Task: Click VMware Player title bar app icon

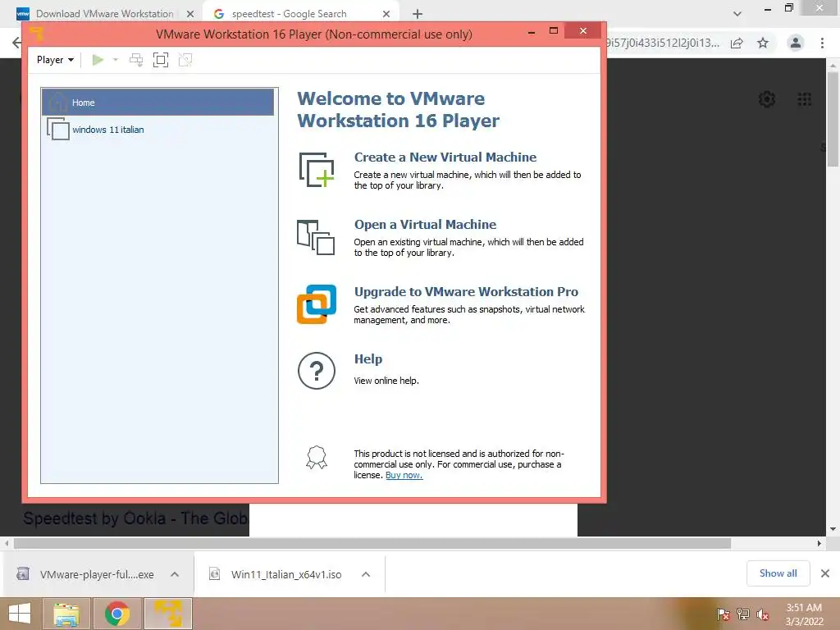Action: pos(36,34)
